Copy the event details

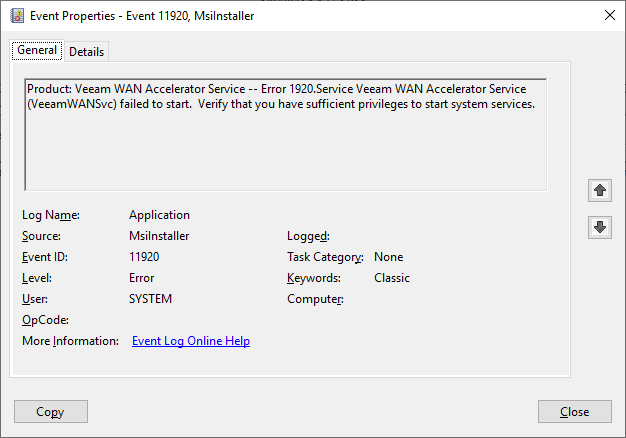51,412
